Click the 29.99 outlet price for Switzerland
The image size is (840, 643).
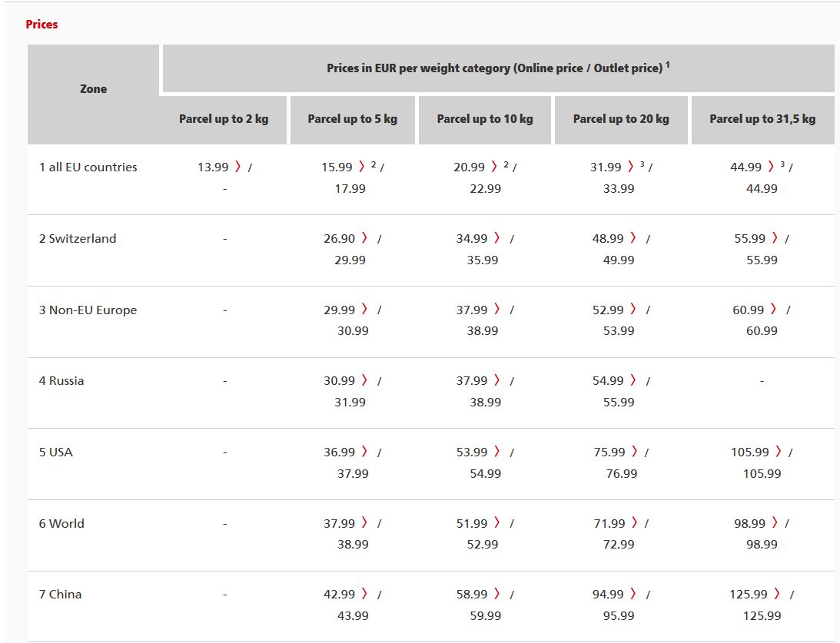pos(350,260)
